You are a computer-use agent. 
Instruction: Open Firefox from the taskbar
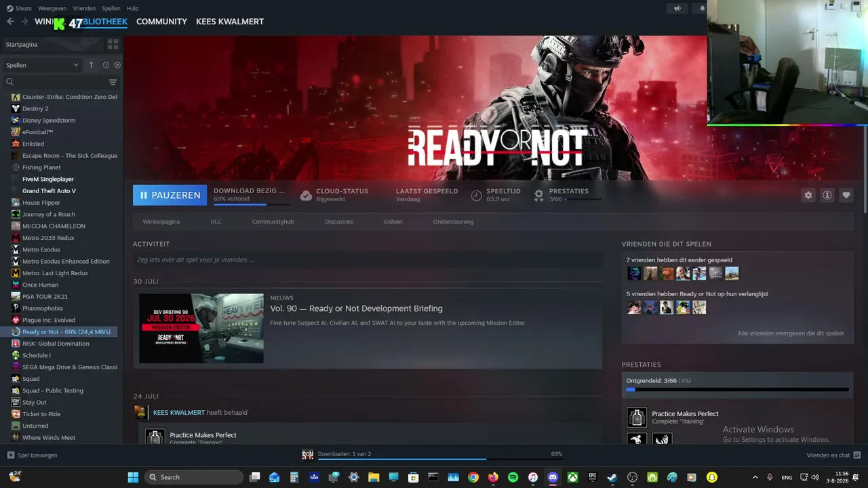coord(493,477)
